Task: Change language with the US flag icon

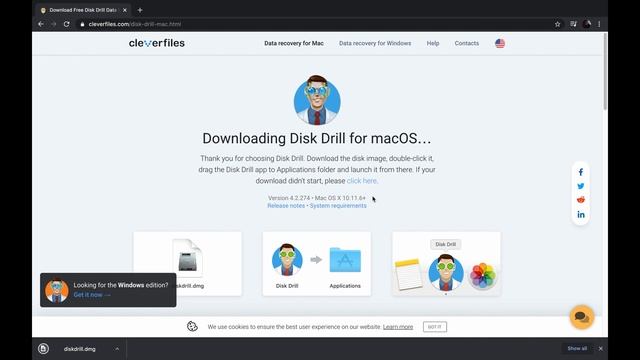Action: click(x=500, y=43)
